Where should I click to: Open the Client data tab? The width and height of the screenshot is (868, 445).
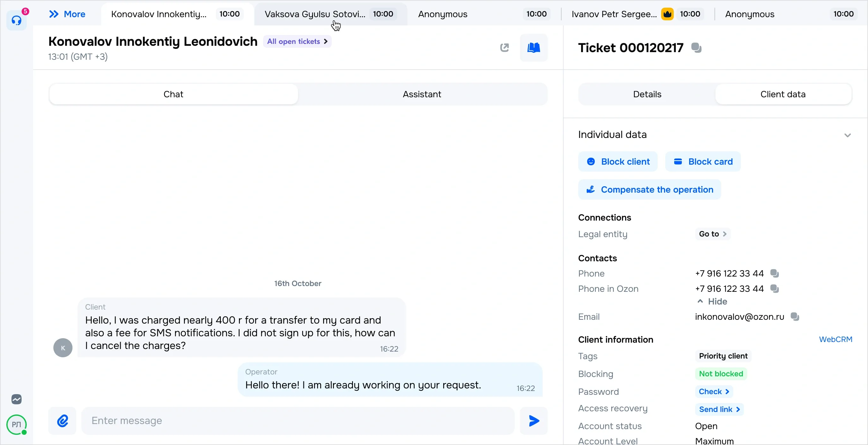click(783, 94)
